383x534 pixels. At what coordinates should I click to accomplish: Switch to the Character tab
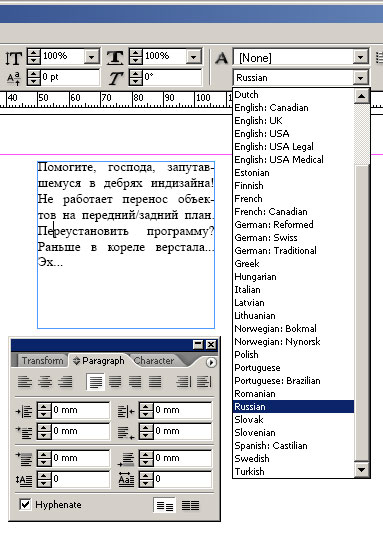pyautogui.click(x=154, y=361)
